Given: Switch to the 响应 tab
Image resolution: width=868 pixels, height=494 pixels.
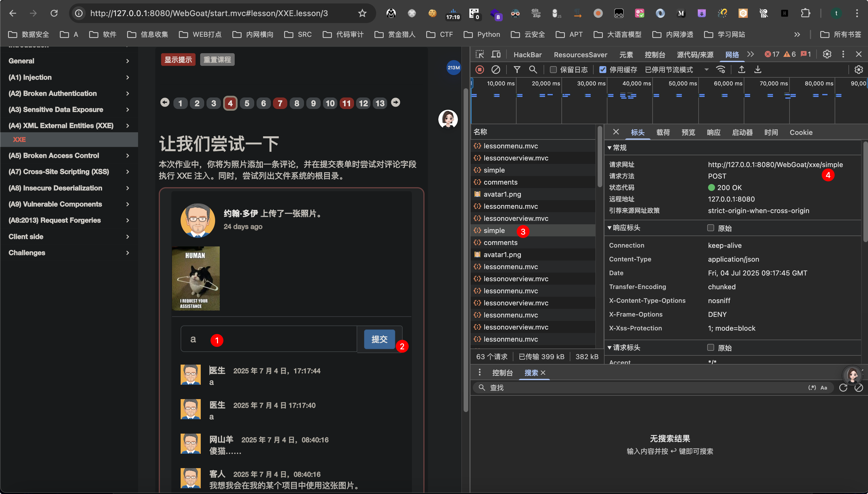Looking at the screenshot, I should click(713, 132).
